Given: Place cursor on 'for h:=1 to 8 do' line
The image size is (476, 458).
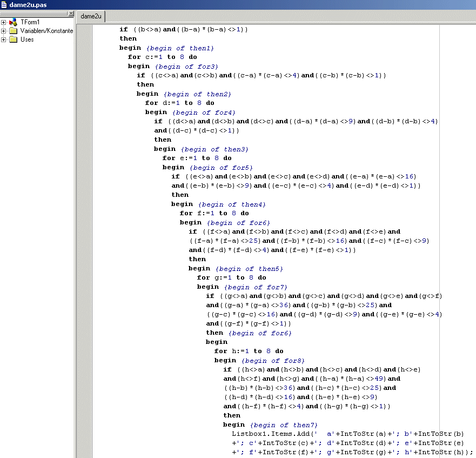Looking at the screenshot, I should (x=249, y=351).
